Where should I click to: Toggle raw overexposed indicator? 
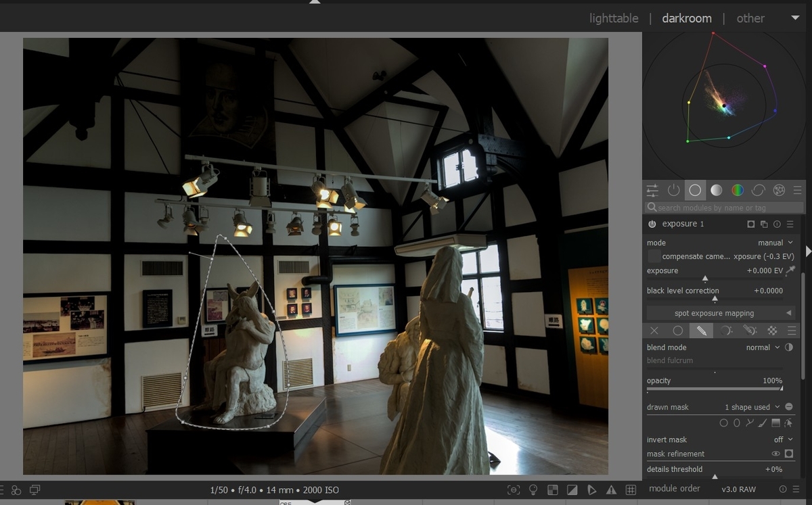[x=552, y=489]
